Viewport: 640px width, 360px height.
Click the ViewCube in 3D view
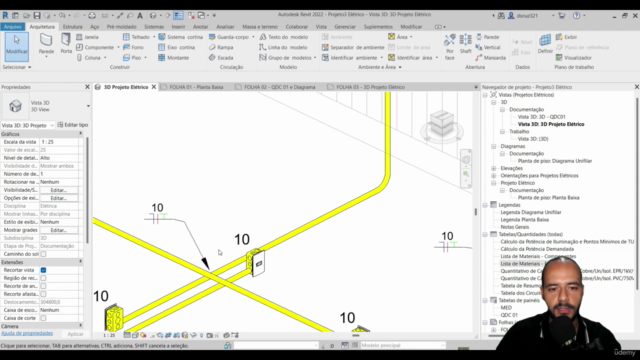[442, 124]
